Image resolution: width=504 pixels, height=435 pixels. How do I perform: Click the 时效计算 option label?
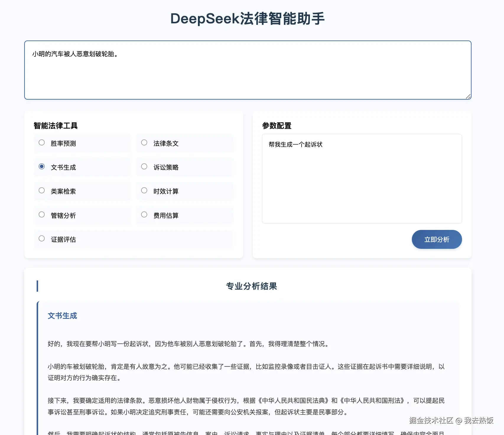[166, 191]
